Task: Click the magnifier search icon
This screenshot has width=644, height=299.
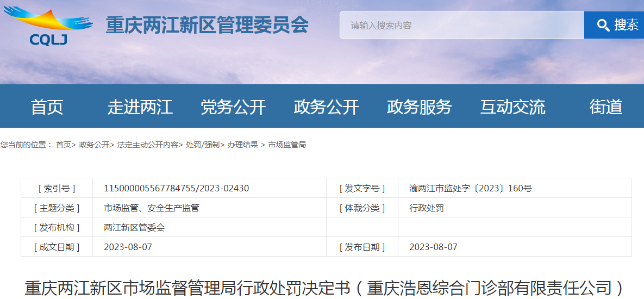Action: click(x=603, y=26)
